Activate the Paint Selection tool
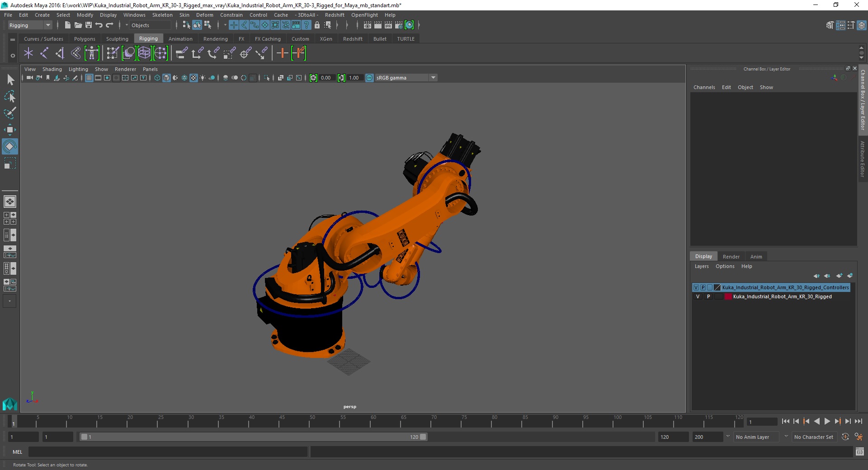 pos(10,113)
